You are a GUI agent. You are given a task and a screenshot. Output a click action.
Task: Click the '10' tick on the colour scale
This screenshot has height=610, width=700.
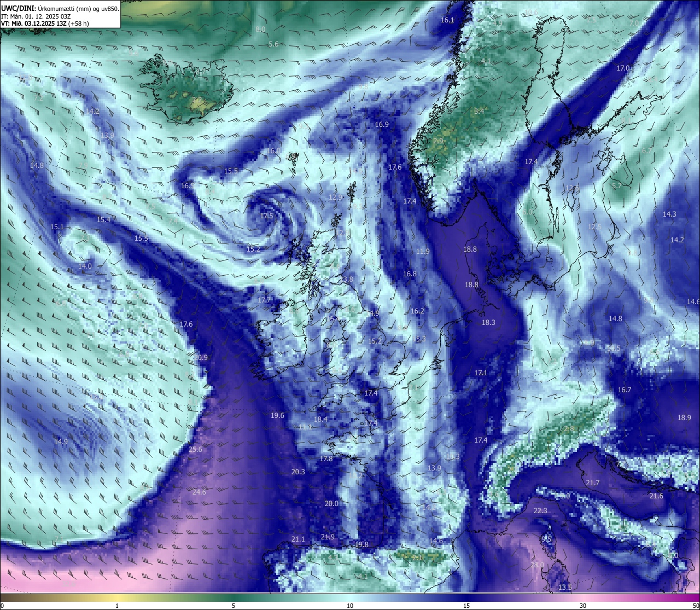click(350, 606)
